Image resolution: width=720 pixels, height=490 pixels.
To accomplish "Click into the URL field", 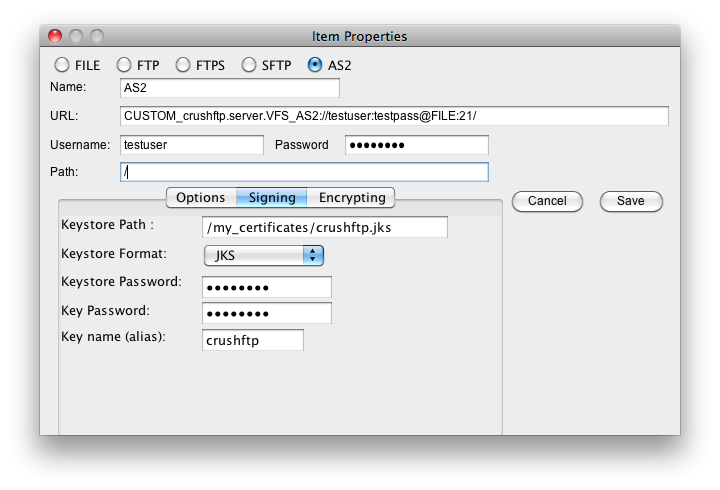I will 394,116.
